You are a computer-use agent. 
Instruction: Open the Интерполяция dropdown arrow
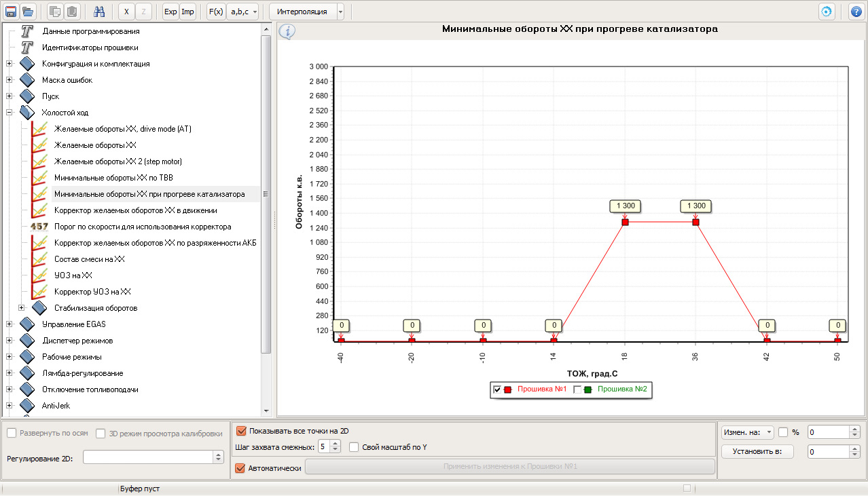pyautogui.click(x=340, y=12)
